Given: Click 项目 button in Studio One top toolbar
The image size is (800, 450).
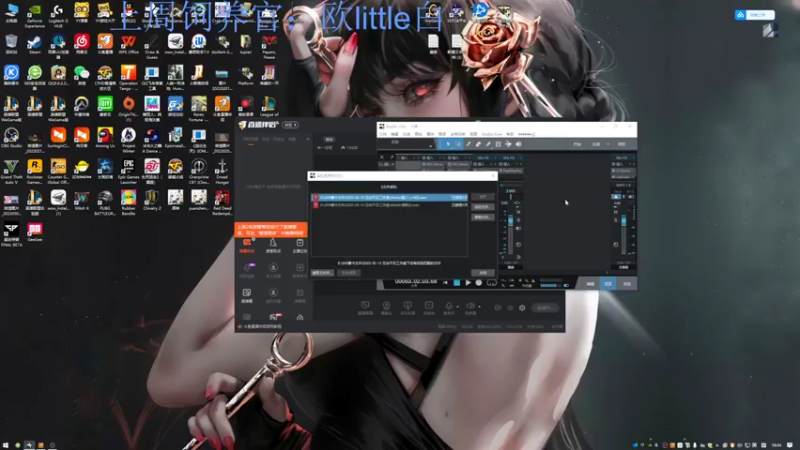Looking at the screenshot, I should (x=621, y=144).
